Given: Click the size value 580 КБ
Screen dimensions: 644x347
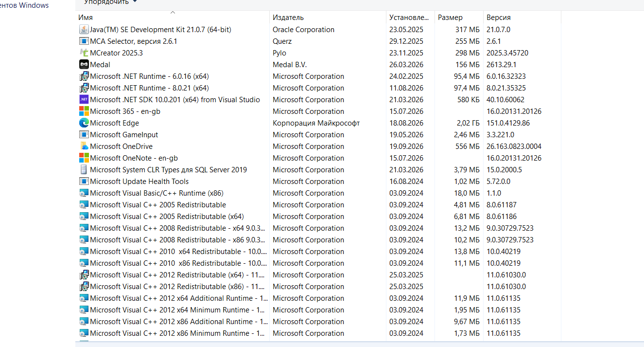Looking at the screenshot, I should pos(469,100).
